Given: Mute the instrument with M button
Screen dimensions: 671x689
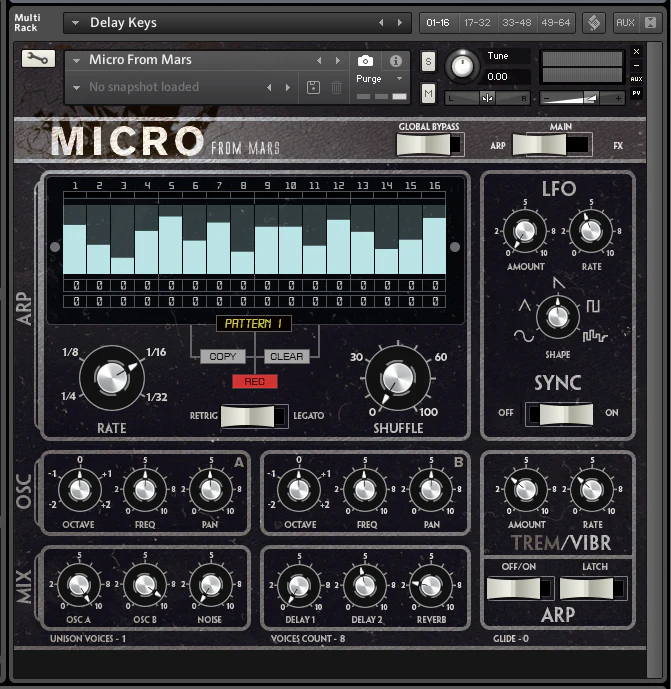Looking at the screenshot, I should click(x=428, y=93).
